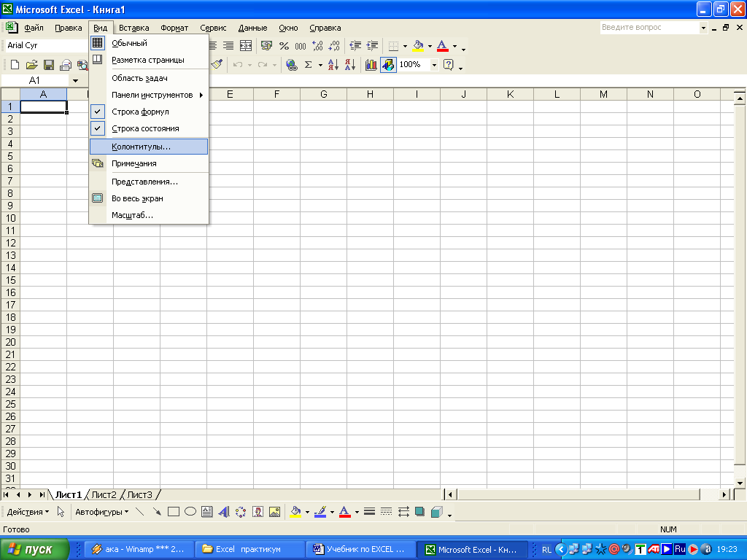Sort ascending with the А-Я icon
747x560 pixels.
(333, 65)
